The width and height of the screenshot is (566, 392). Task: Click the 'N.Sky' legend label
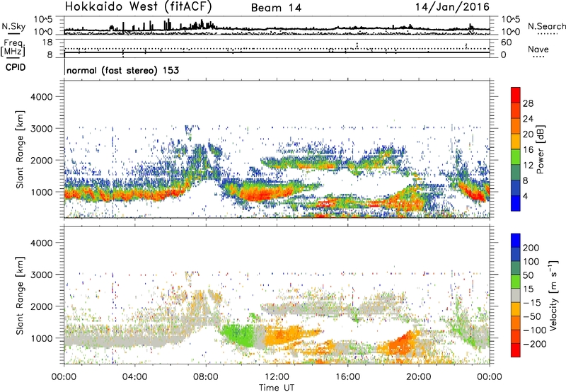pos(13,26)
